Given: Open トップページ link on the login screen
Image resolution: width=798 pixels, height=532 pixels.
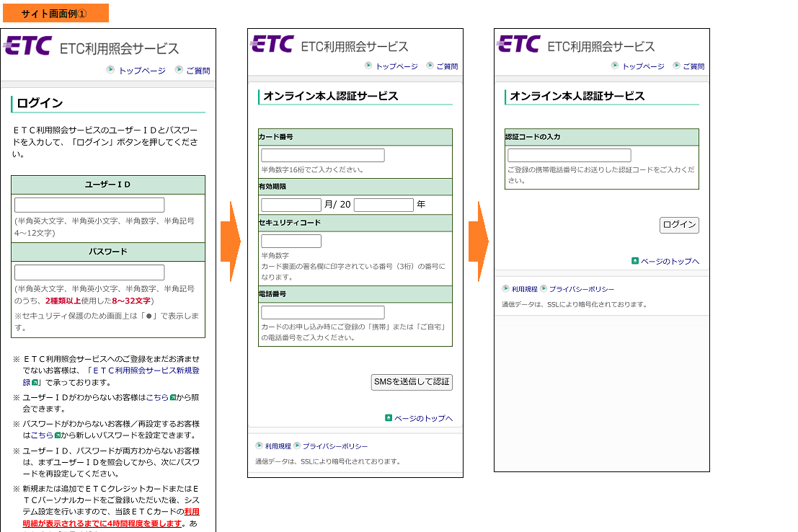Looking at the screenshot, I should tap(142, 70).
